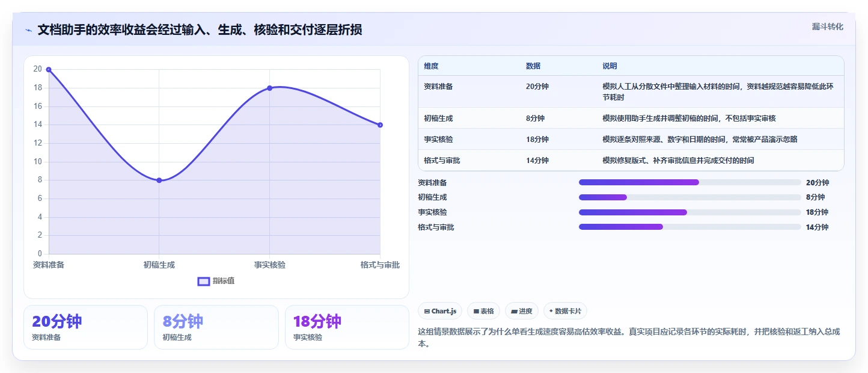Screen dimensions: 868x373
Task: Click the 18分钟 label beside the progress bar
Action: (818, 212)
